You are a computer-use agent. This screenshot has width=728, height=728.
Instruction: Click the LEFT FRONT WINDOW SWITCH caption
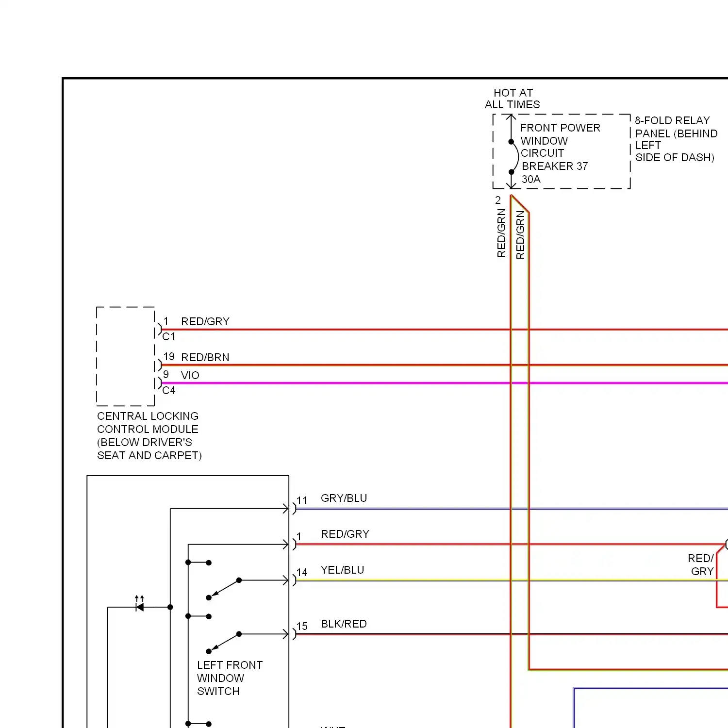coord(230,678)
